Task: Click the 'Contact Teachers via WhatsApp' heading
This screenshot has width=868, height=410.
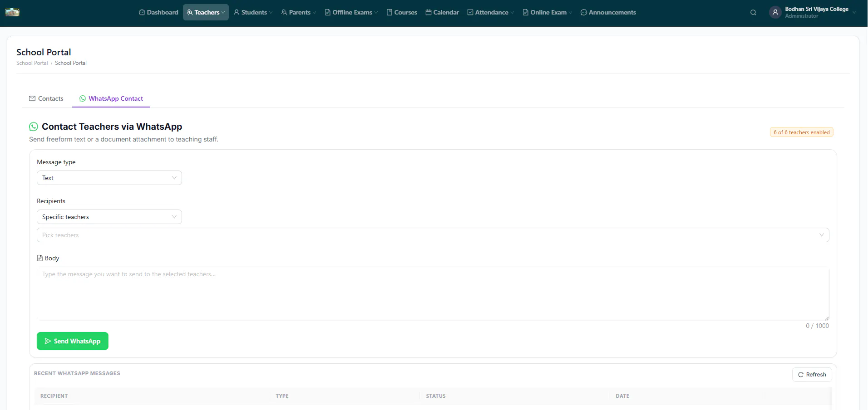Action: pyautogui.click(x=112, y=127)
